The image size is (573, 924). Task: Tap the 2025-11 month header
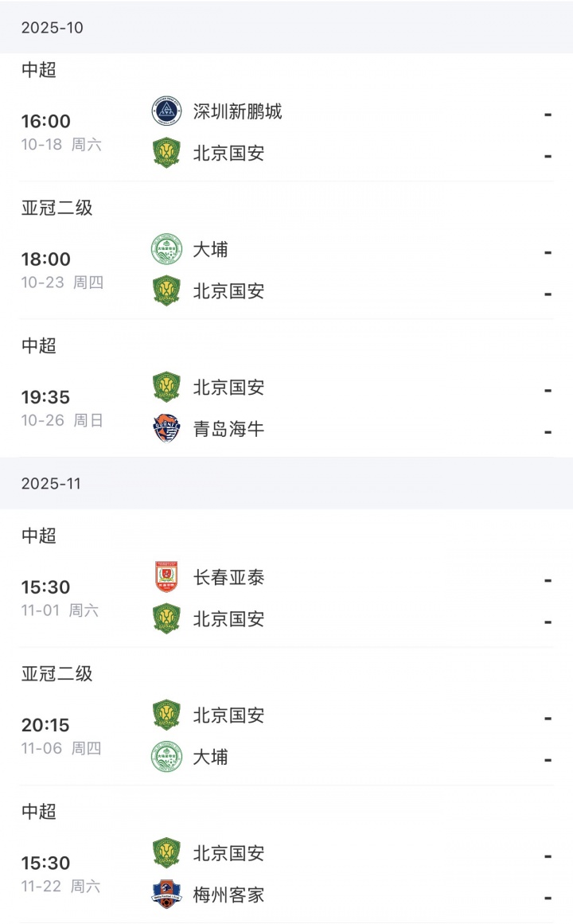pyautogui.click(x=51, y=484)
